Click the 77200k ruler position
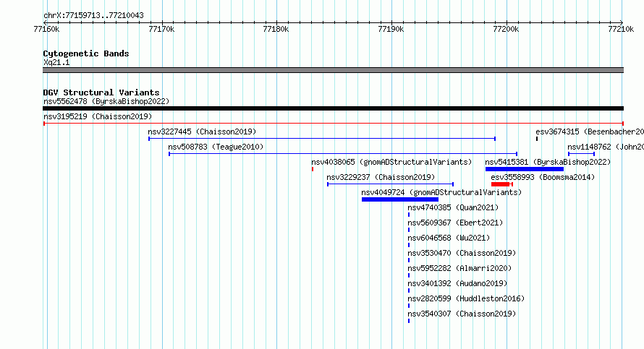Image resolution: width=644 pixels, height=349 pixels. [x=506, y=29]
